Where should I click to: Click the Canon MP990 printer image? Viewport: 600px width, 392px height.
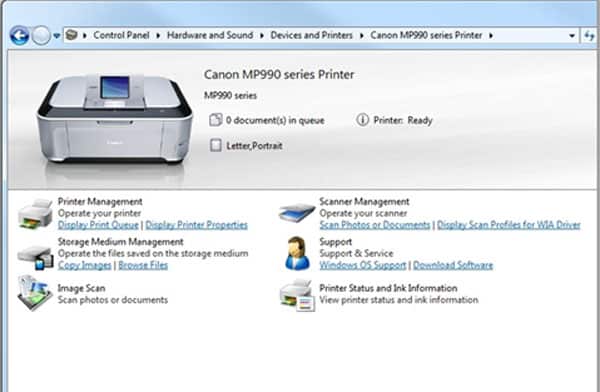114,119
